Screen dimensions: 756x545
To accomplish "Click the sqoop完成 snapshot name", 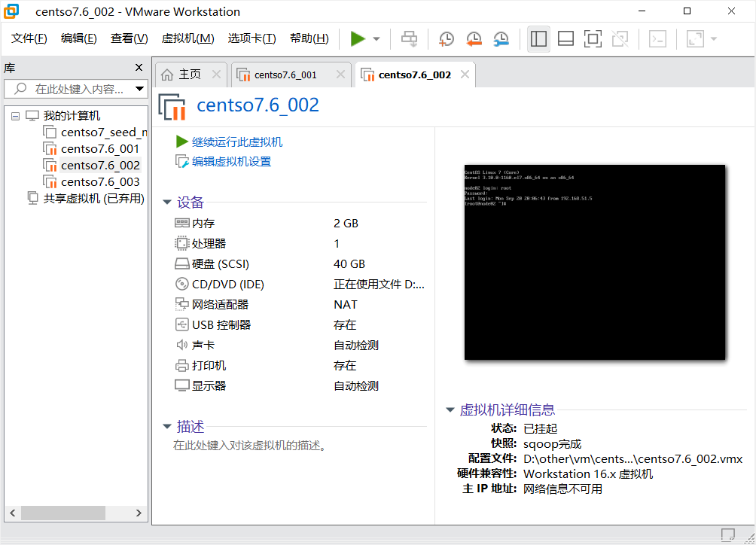I will coord(552,444).
